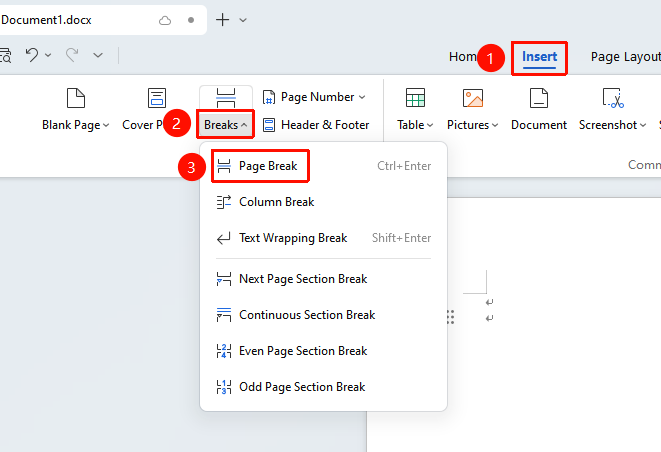Screen dimensions: 661x452
Task: Click the Document insert icon
Action: tap(539, 98)
